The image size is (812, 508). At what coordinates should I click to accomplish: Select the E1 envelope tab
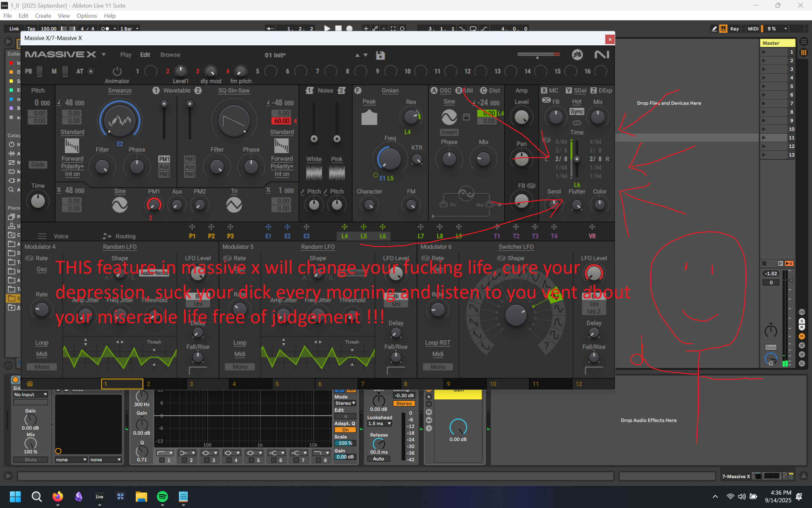pos(268,236)
